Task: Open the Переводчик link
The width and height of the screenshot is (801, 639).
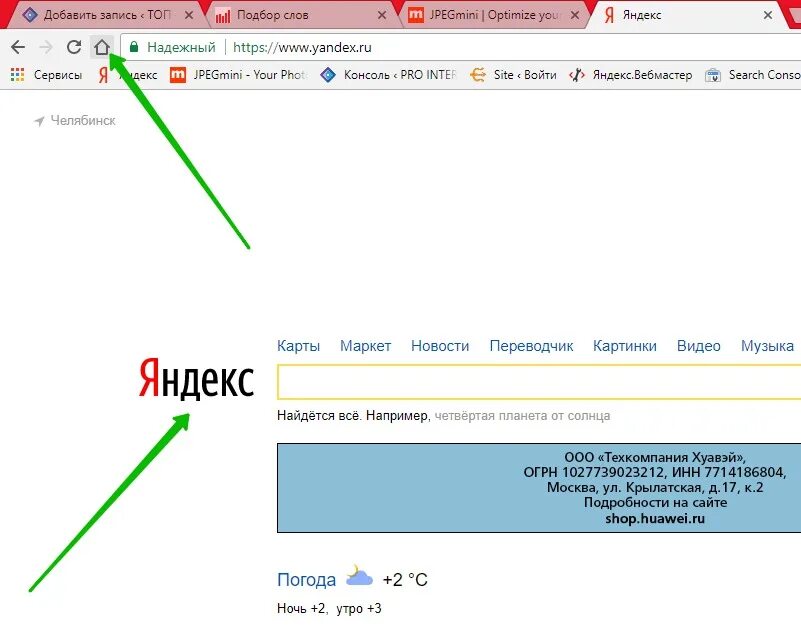Action: pos(531,346)
